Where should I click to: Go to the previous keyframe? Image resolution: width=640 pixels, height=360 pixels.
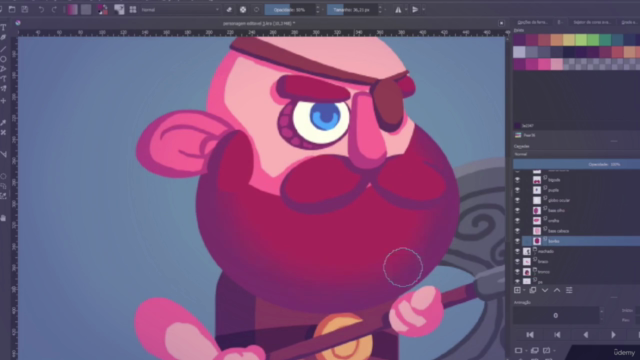tap(558, 335)
